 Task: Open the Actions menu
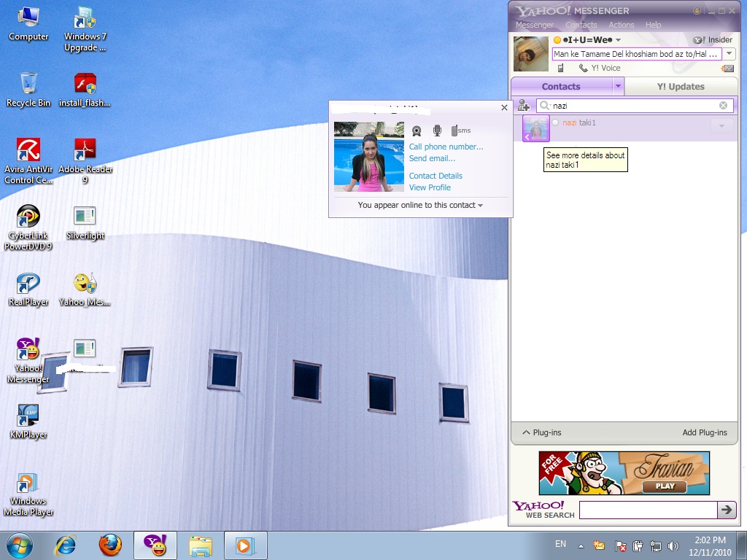pyautogui.click(x=622, y=25)
